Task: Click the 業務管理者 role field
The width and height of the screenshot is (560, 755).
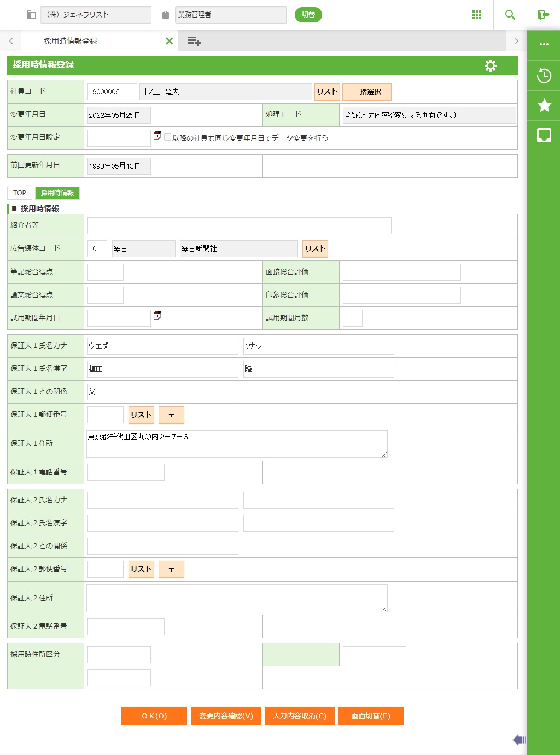Action: click(231, 15)
